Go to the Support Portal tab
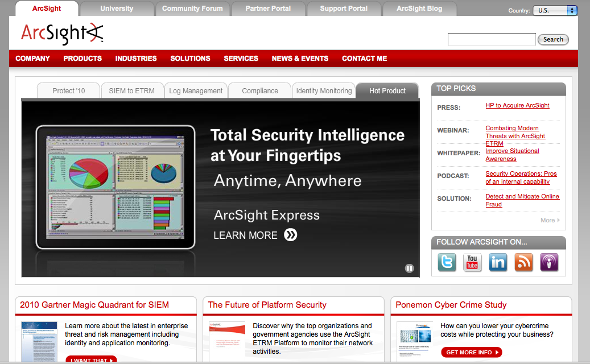 344,9
